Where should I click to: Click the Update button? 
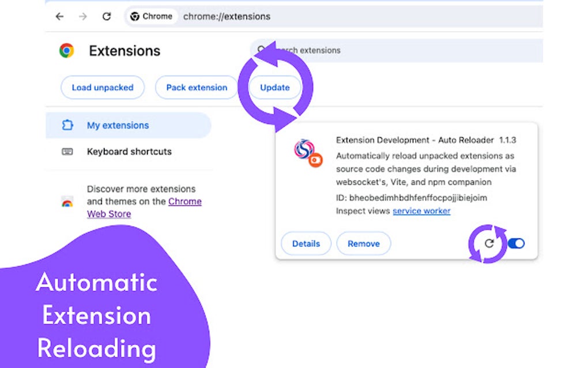[x=275, y=88]
